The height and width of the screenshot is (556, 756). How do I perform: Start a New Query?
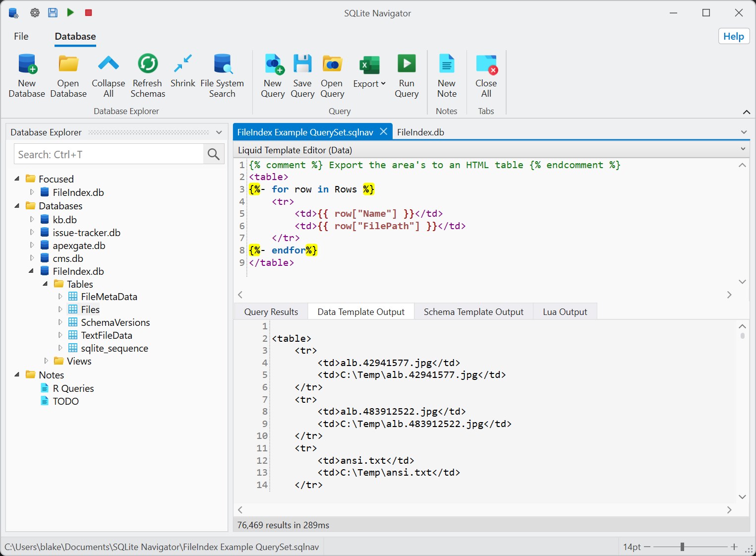pos(273,75)
